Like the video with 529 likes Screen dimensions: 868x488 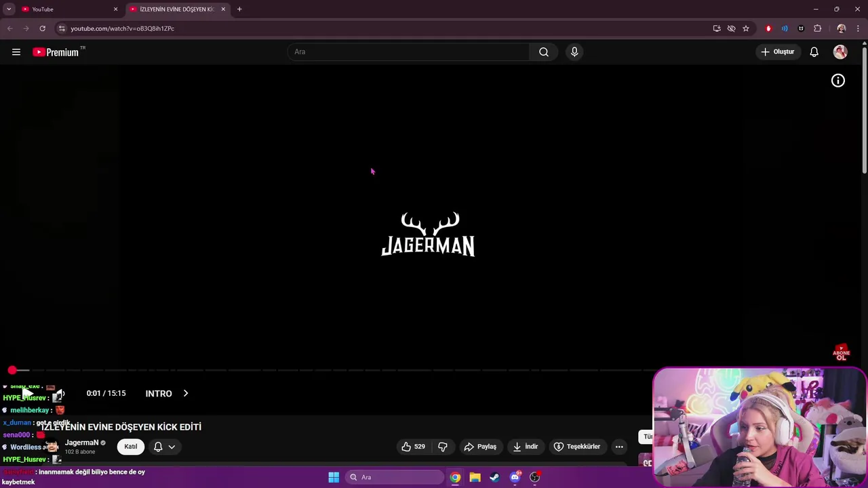tap(413, 447)
